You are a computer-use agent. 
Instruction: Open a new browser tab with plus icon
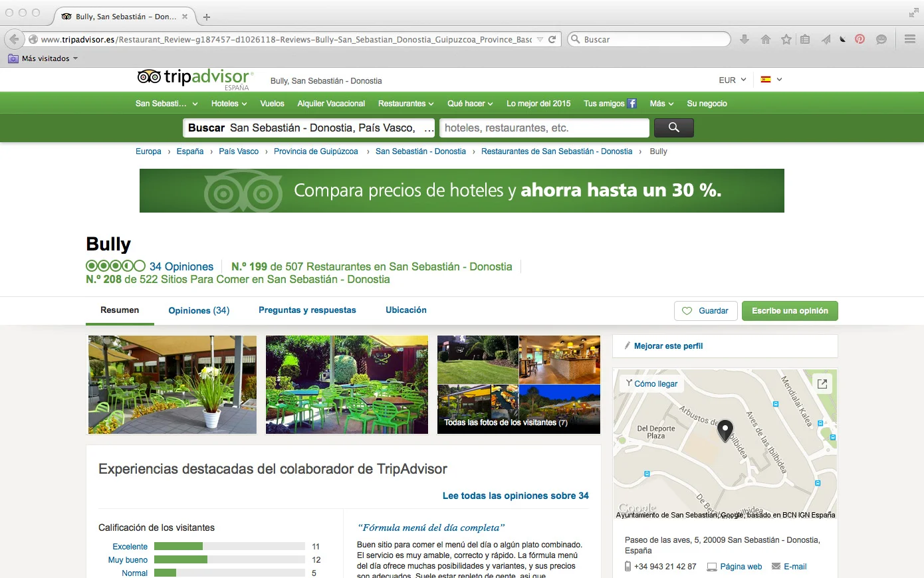click(207, 17)
